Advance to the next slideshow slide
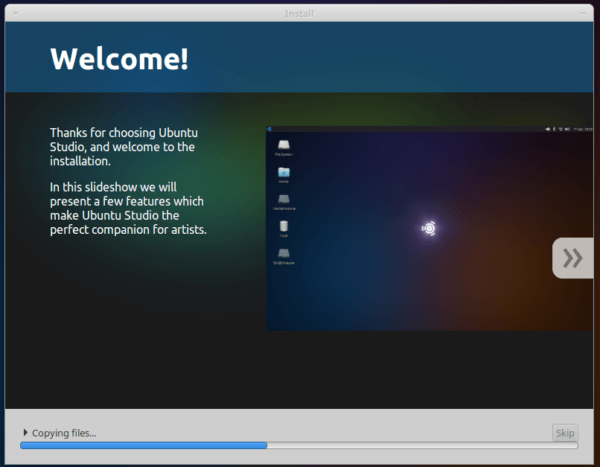The height and width of the screenshot is (467, 600). pyautogui.click(x=573, y=258)
